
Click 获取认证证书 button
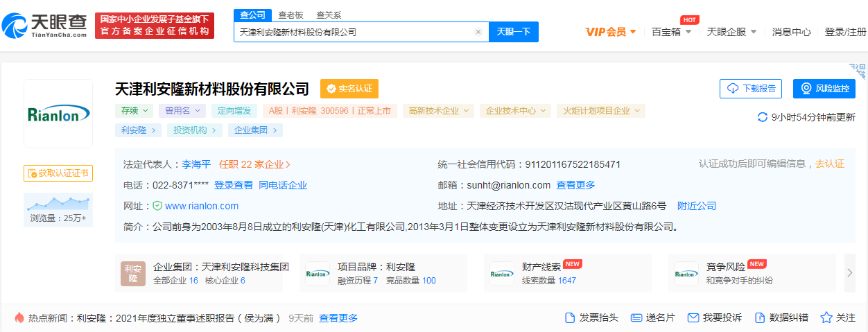tap(58, 173)
